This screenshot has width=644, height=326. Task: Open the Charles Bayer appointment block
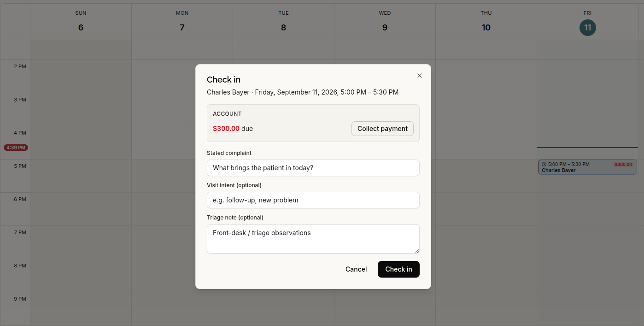[x=587, y=167]
